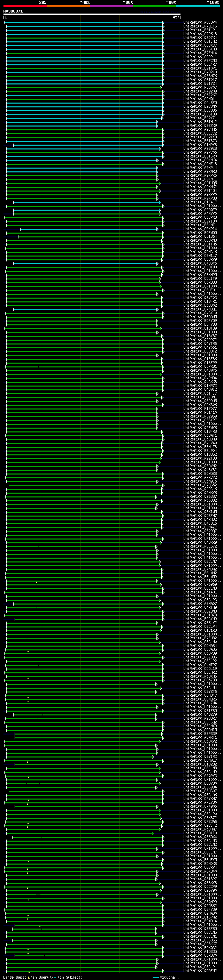Click the white query sequence ruler bar
Image resolution: width=223 pixels, height=980 pixels.
click(92, 14)
